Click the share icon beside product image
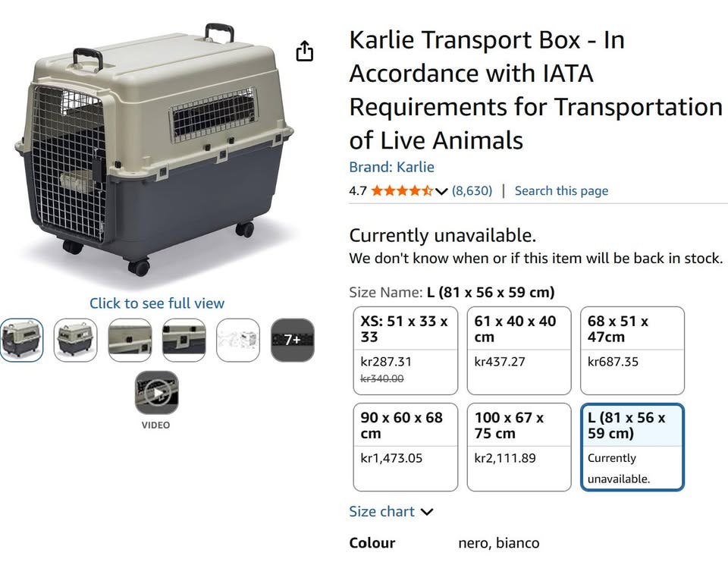728x562 pixels. pyautogui.click(x=305, y=51)
